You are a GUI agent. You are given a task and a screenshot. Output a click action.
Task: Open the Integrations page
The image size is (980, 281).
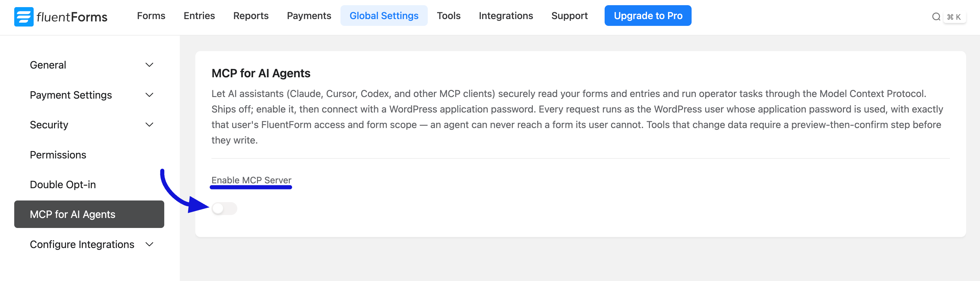click(x=506, y=16)
